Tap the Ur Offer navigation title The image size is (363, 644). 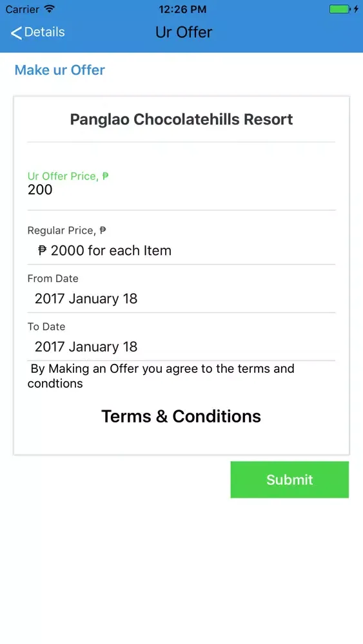click(x=184, y=32)
